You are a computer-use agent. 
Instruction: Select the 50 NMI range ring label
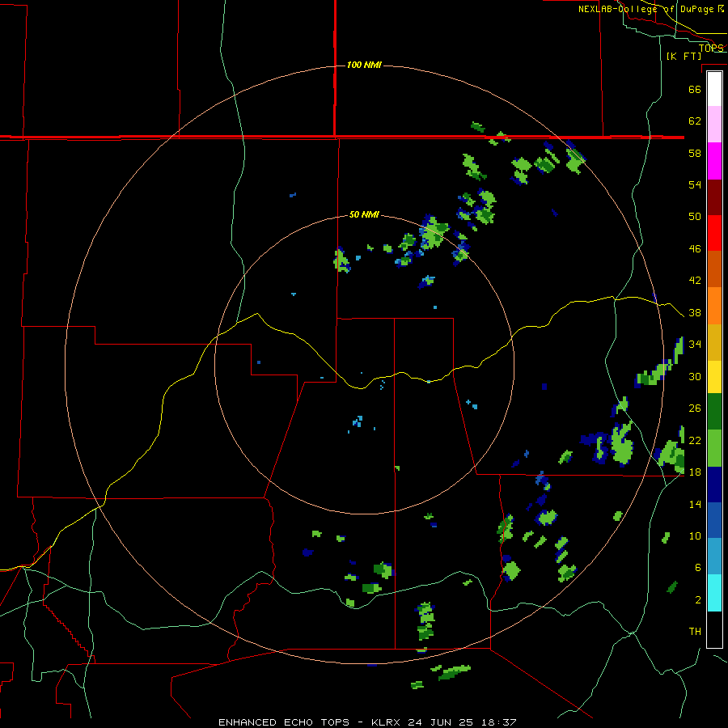pyautogui.click(x=364, y=214)
